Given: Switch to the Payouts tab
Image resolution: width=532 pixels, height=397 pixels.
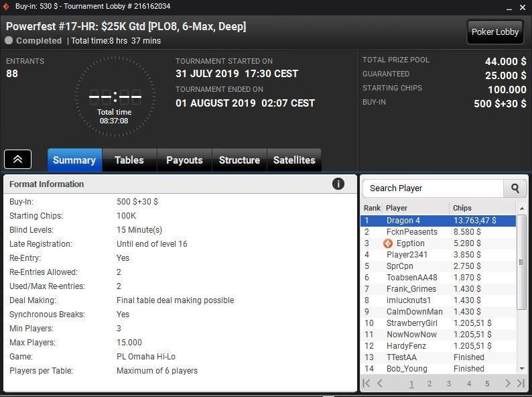Looking at the screenshot, I should coord(184,160).
